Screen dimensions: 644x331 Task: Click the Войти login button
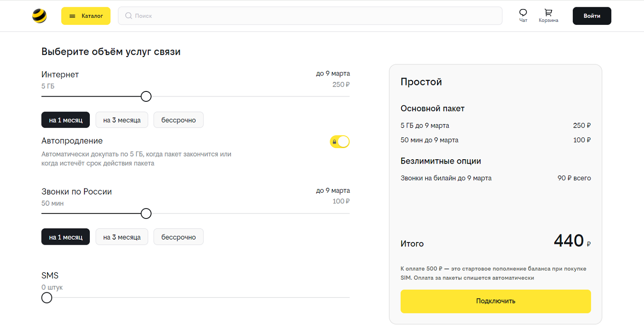[592, 16]
